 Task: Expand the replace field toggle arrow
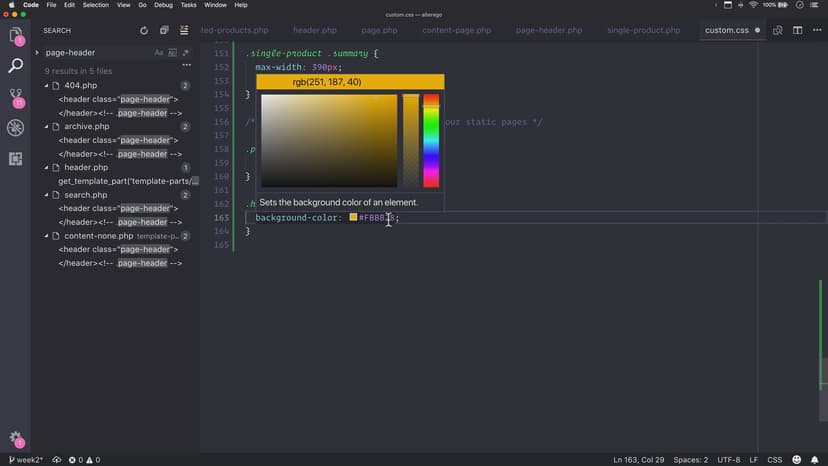(x=37, y=52)
